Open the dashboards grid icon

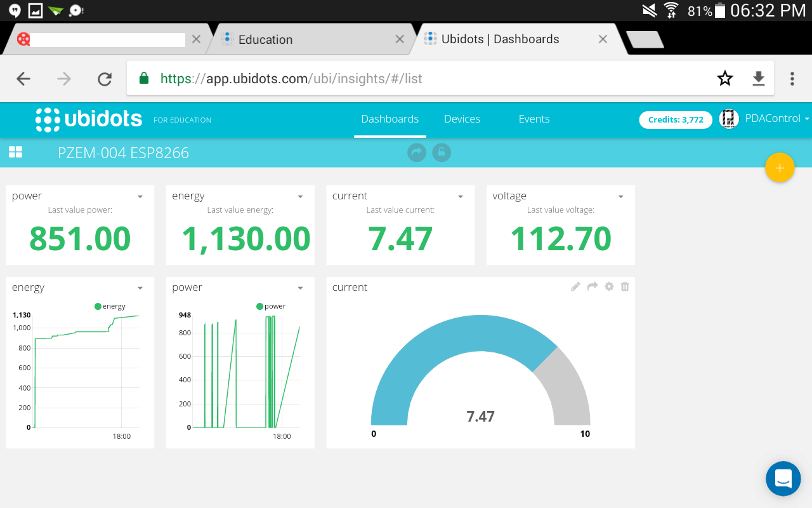click(x=15, y=152)
